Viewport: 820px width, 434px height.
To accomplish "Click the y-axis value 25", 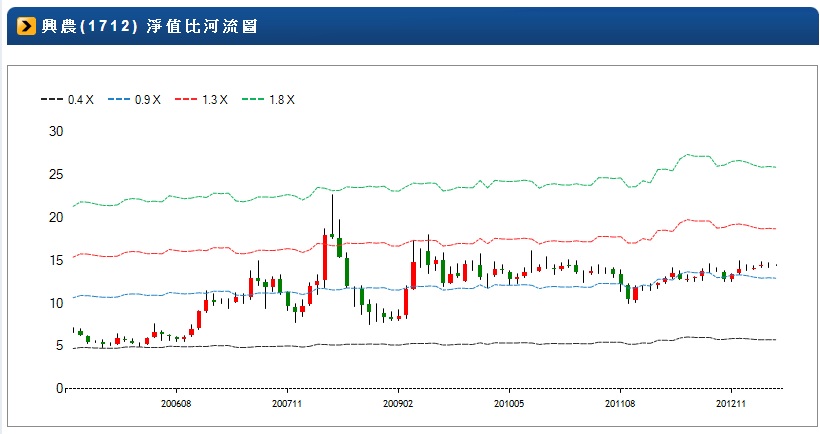I will [56, 174].
